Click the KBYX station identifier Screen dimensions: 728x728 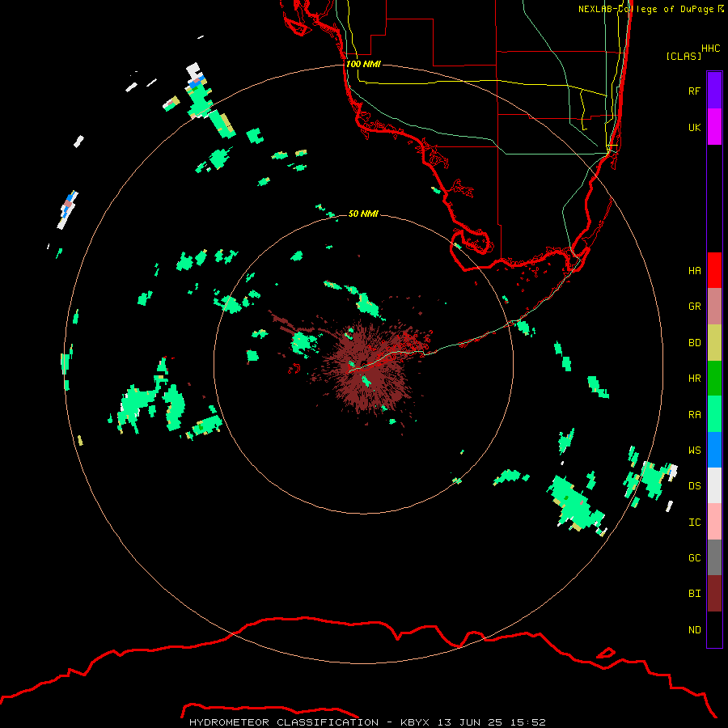415,722
